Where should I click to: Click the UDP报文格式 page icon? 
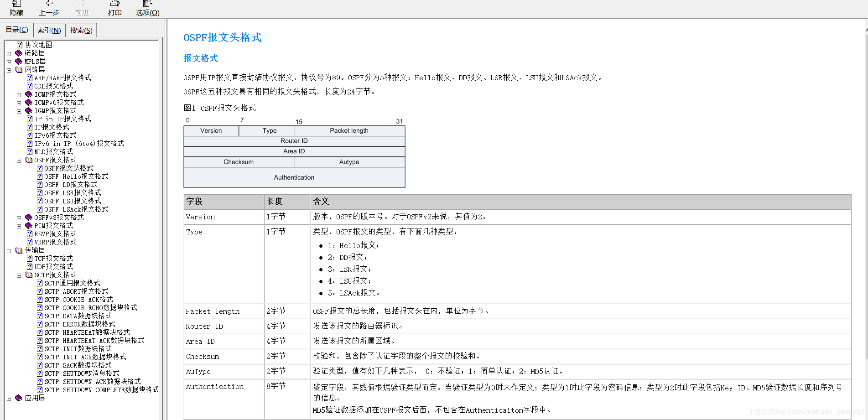coord(30,267)
